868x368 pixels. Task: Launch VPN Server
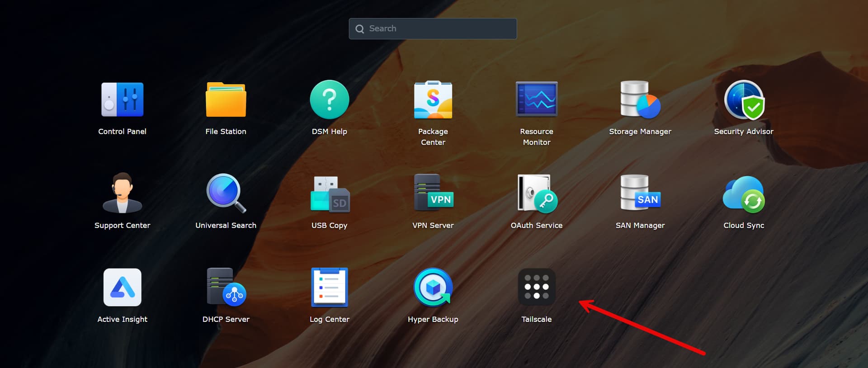pos(433,193)
